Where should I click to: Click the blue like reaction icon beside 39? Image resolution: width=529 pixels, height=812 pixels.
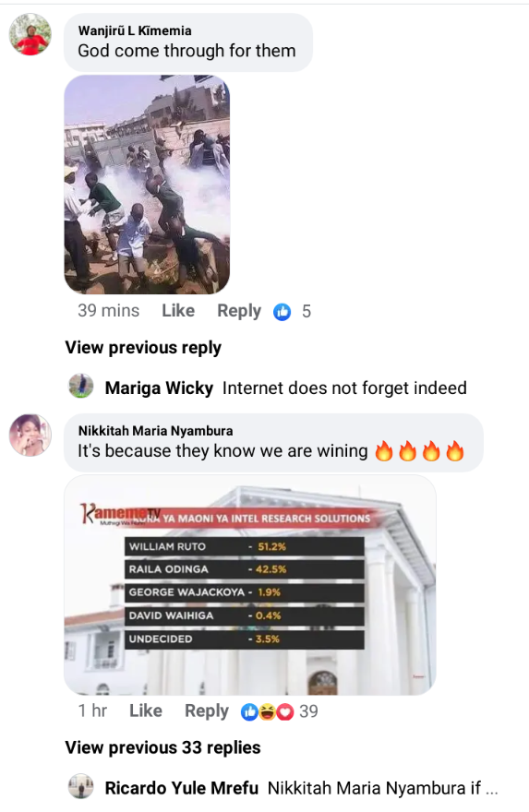click(x=249, y=712)
